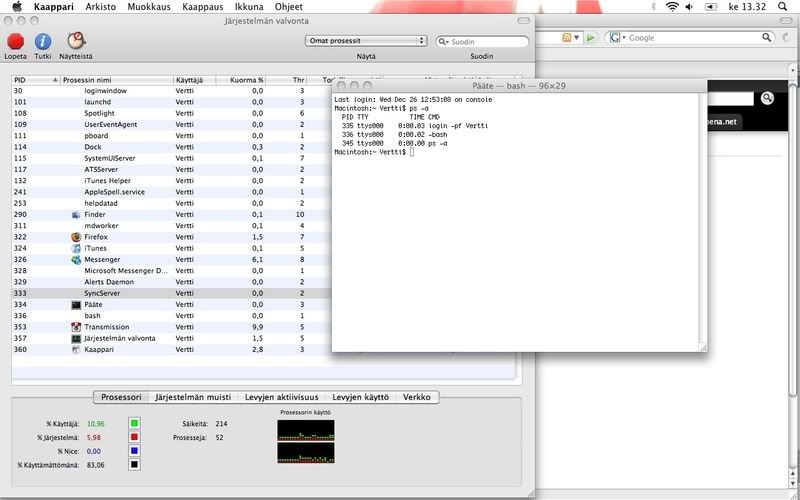Select the Spotlight process row
This screenshot has height=500, width=800.
point(171,113)
